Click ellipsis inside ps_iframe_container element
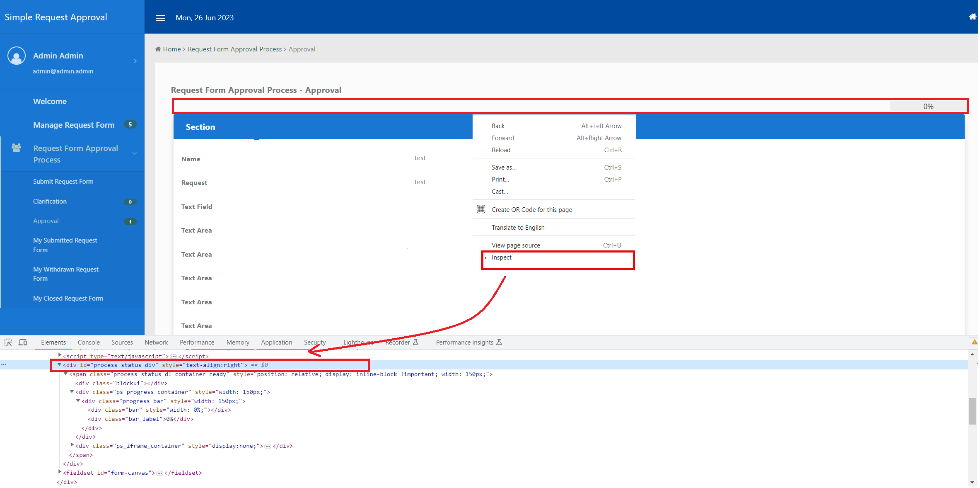The height and width of the screenshot is (488, 980). point(268,446)
